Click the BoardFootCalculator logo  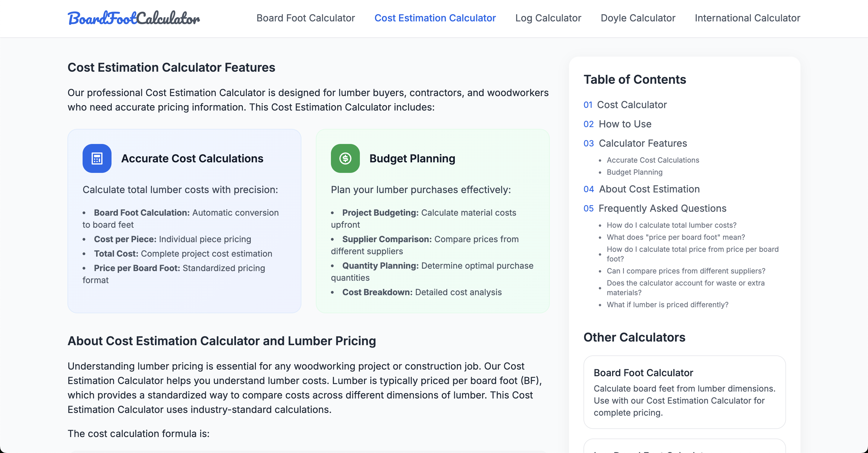pos(134,18)
